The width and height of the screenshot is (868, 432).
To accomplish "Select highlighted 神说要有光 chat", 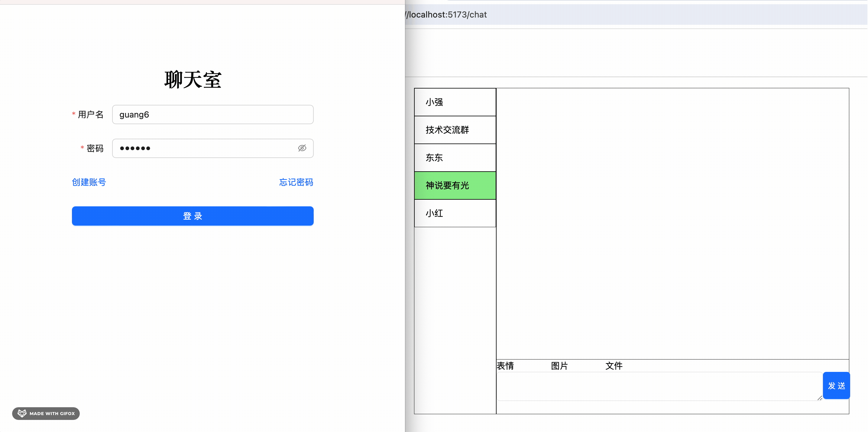I will pos(455,185).
